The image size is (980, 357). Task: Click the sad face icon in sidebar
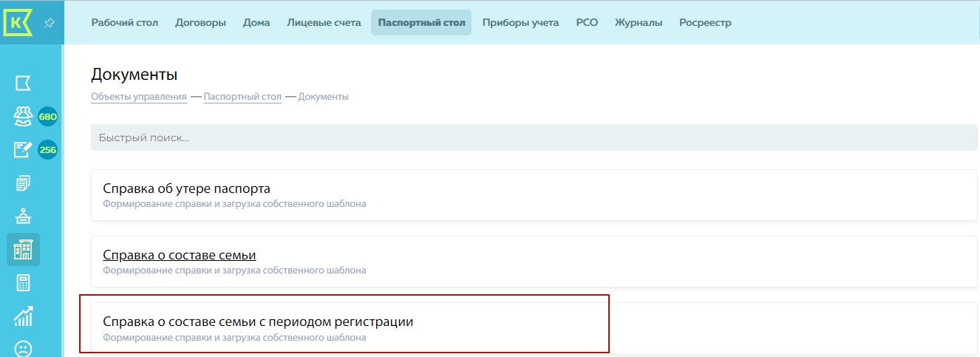click(x=23, y=347)
